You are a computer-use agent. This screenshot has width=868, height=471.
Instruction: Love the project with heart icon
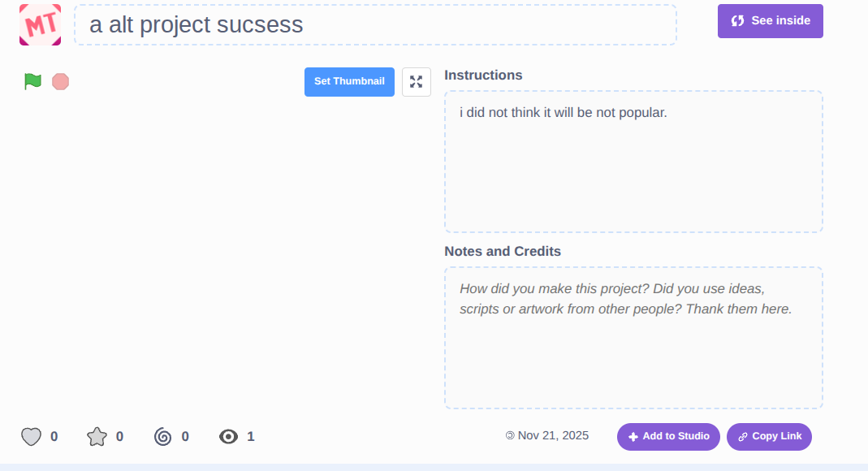(31, 437)
